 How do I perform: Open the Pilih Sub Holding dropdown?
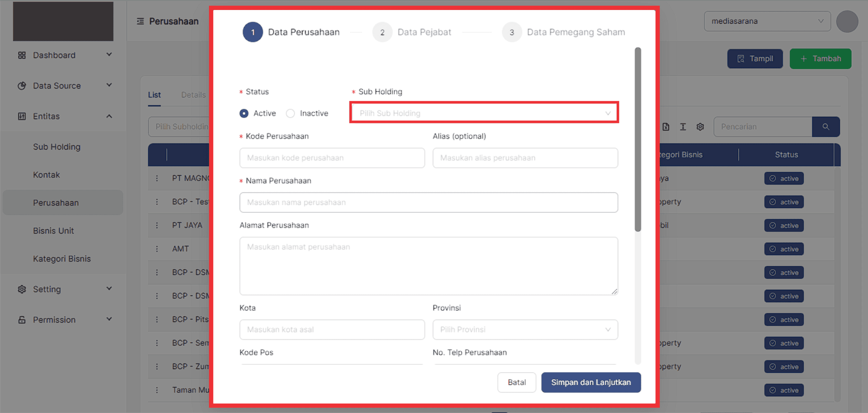click(484, 113)
